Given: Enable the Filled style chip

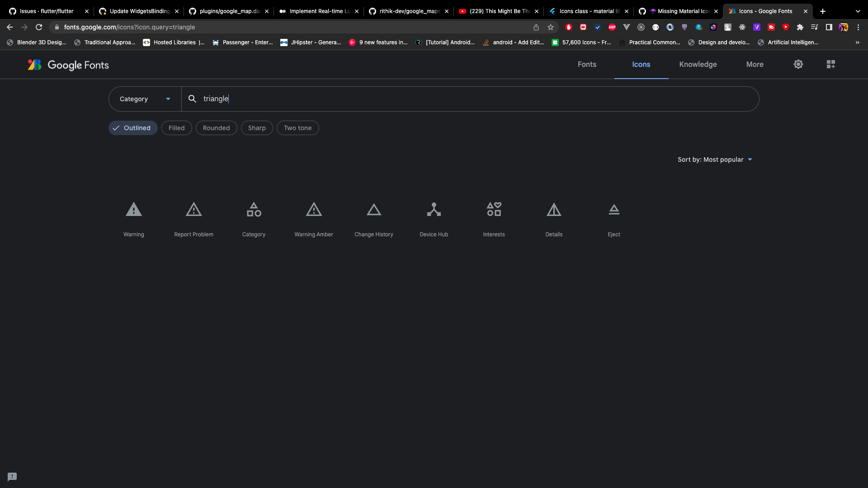Looking at the screenshot, I should [176, 128].
